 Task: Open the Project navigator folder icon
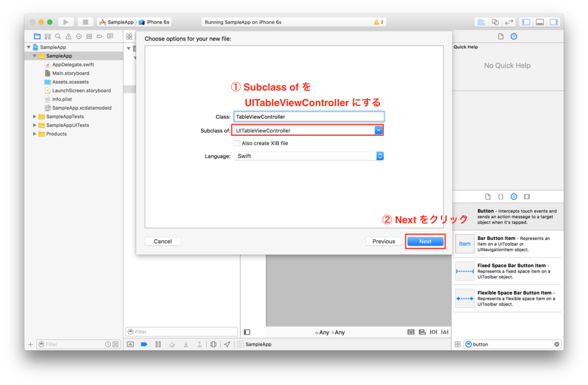[x=37, y=36]
